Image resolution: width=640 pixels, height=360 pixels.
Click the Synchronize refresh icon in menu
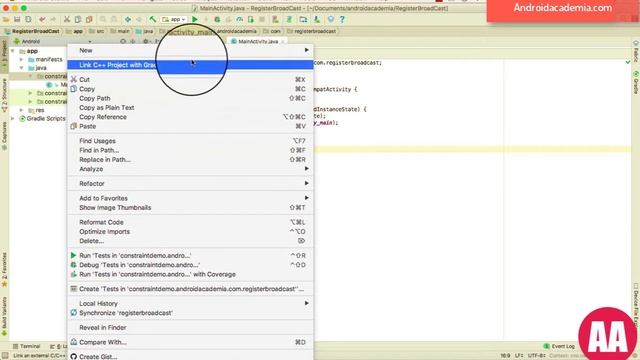[73, 313]
